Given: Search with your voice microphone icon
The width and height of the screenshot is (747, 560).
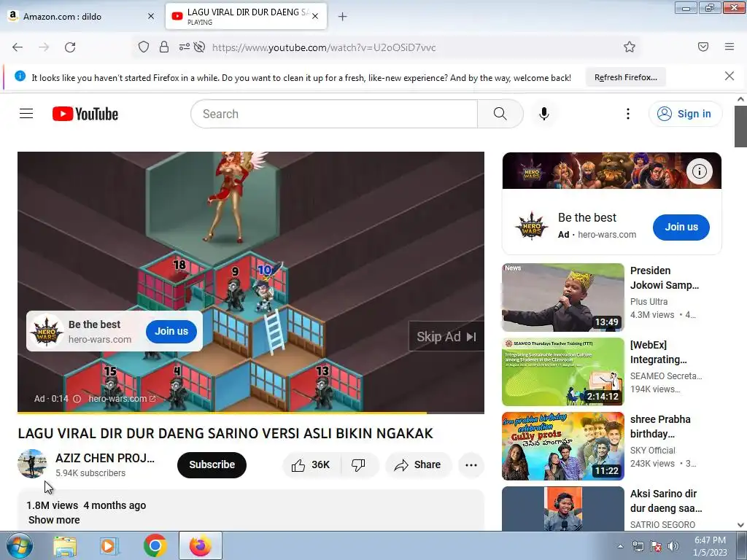Looking at the screenshot, I should coord(544,114).
